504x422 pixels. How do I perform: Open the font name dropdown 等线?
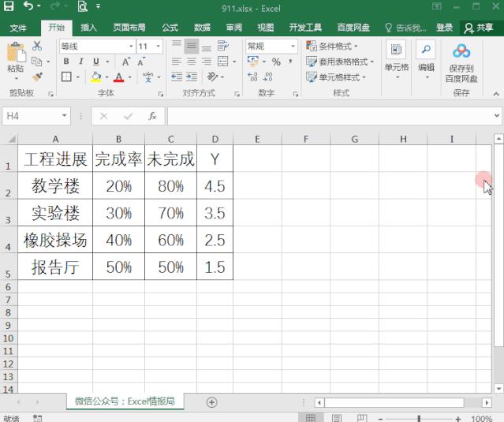131,47
